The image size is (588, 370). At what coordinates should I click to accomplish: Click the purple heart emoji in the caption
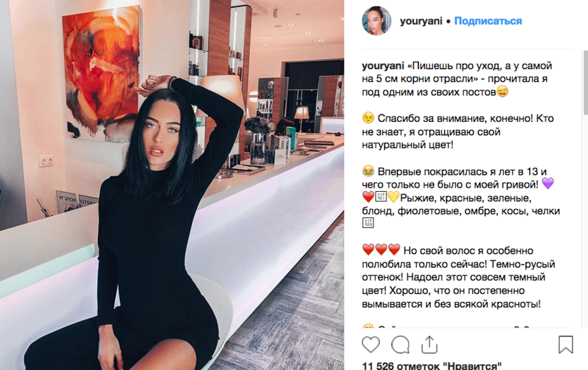click(548, 184)
